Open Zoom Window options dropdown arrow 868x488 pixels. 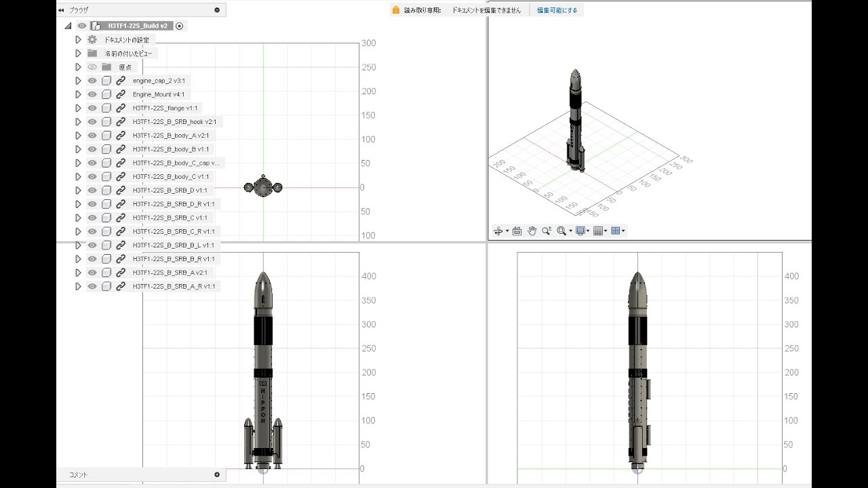[x=570, y=231]
